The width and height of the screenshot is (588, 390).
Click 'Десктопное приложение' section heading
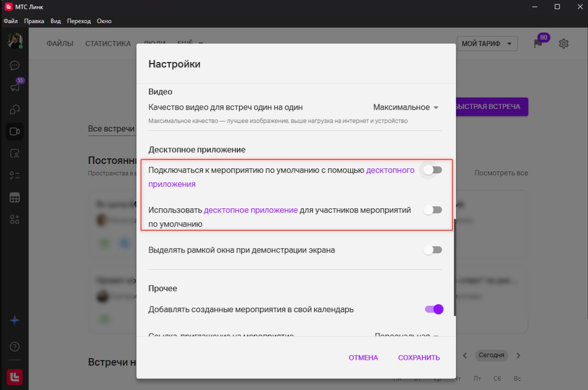(197, 150)
